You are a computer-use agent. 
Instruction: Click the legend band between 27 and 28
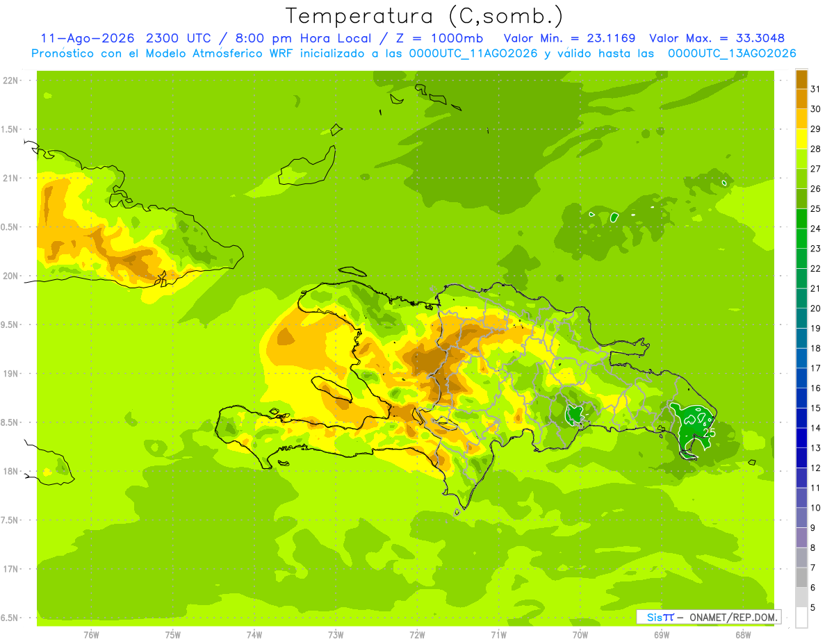point(801,158)
